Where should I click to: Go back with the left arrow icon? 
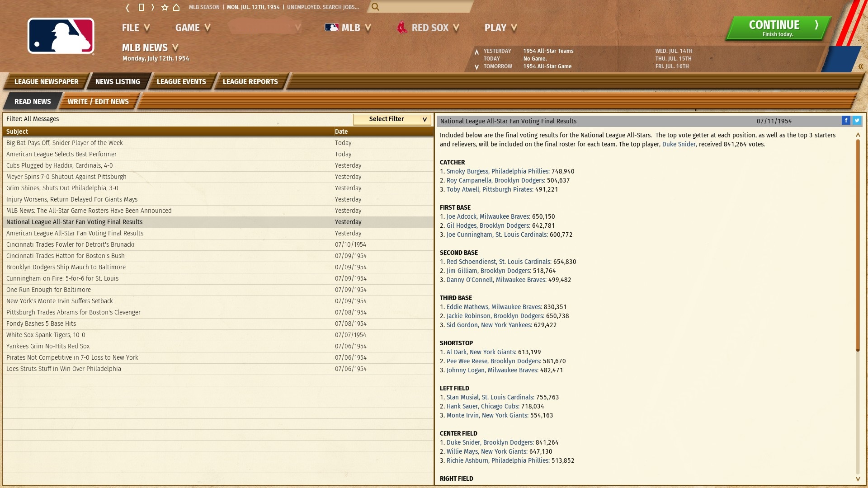(x=128, y=7)
